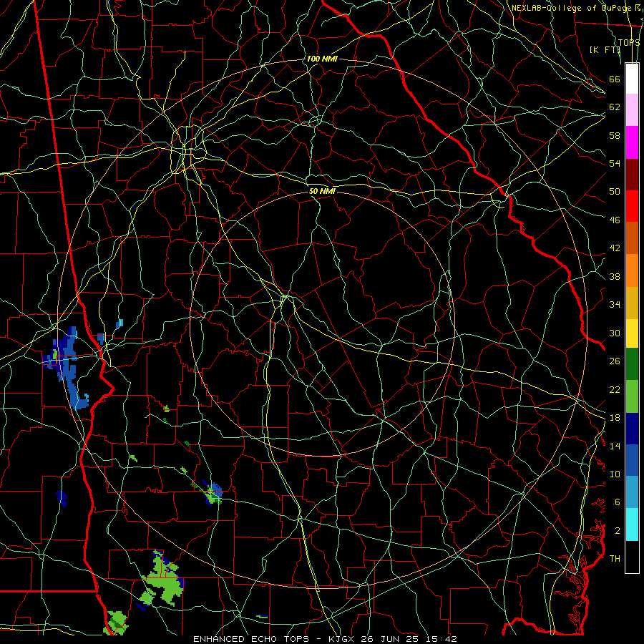Click the '42' legend value
644x644 pixels.
point(615,248)
